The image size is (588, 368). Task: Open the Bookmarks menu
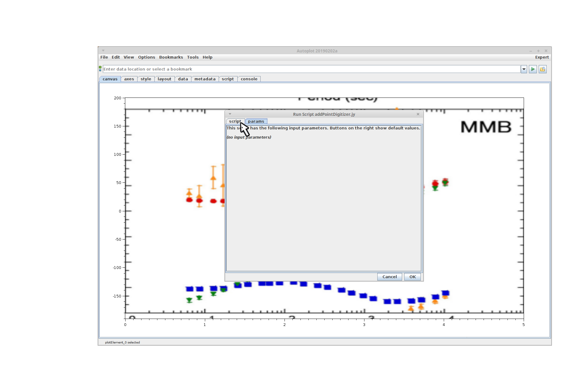[171, 57]
